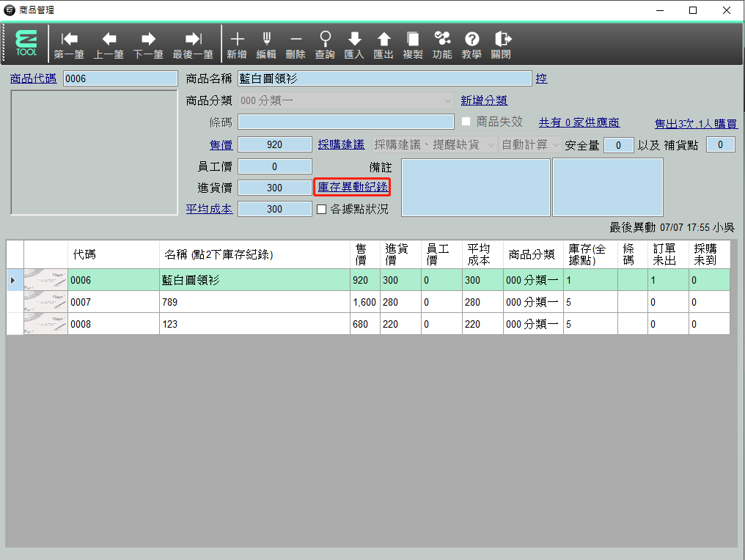745x560 pixels.
Task: Open the 採購建議、提醒缺貨 dropdown
Action: tap(490, 144)
